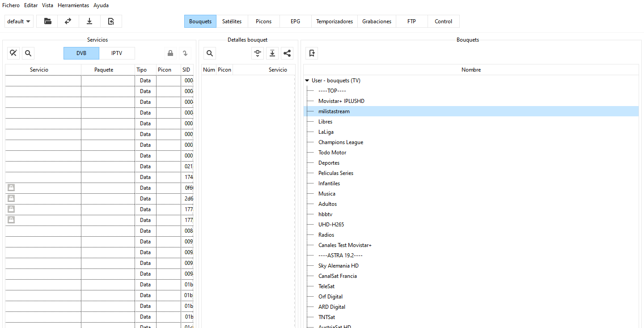Switch to the Satélites tab
Screen dimensions: 644x328
[232, 21]
